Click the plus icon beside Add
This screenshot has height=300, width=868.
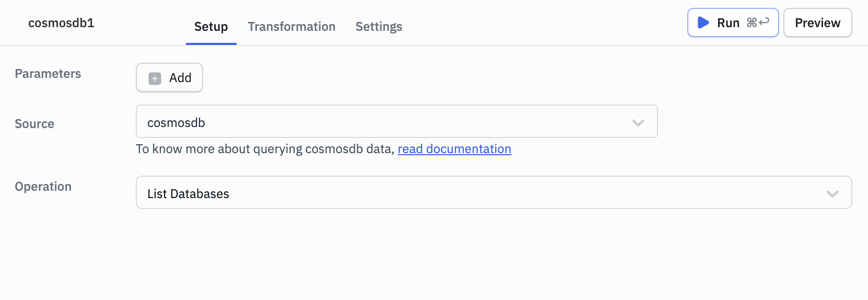pyautogui.click(x=155, y=78)
